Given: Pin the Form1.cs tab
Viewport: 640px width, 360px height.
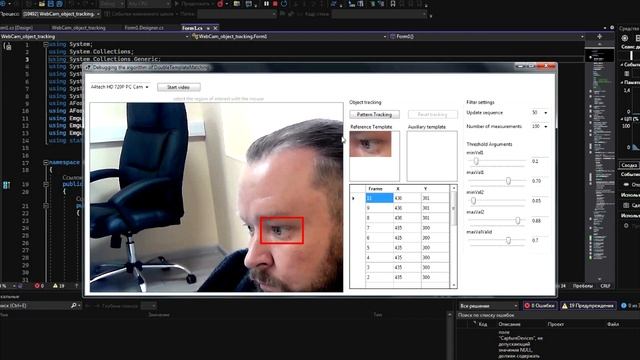Looking at the screenshot, I should coord(208,28).
